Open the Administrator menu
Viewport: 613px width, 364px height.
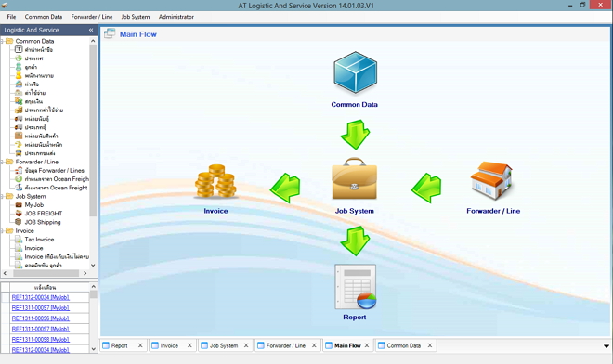coord(176,17)
